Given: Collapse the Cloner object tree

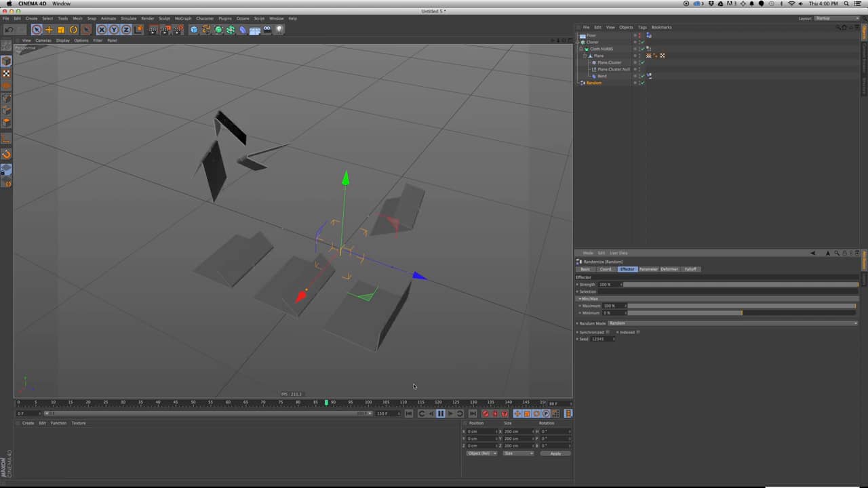Looking at the screenshot, I should pyautogui.click(x=578, y=42).
